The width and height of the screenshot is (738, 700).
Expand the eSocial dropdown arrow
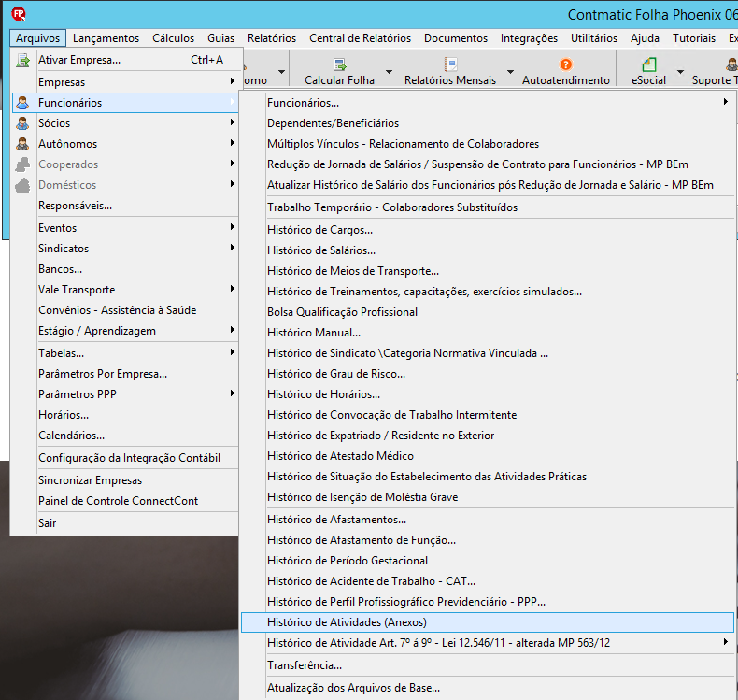pyautogui.click(x=680, y=72)
